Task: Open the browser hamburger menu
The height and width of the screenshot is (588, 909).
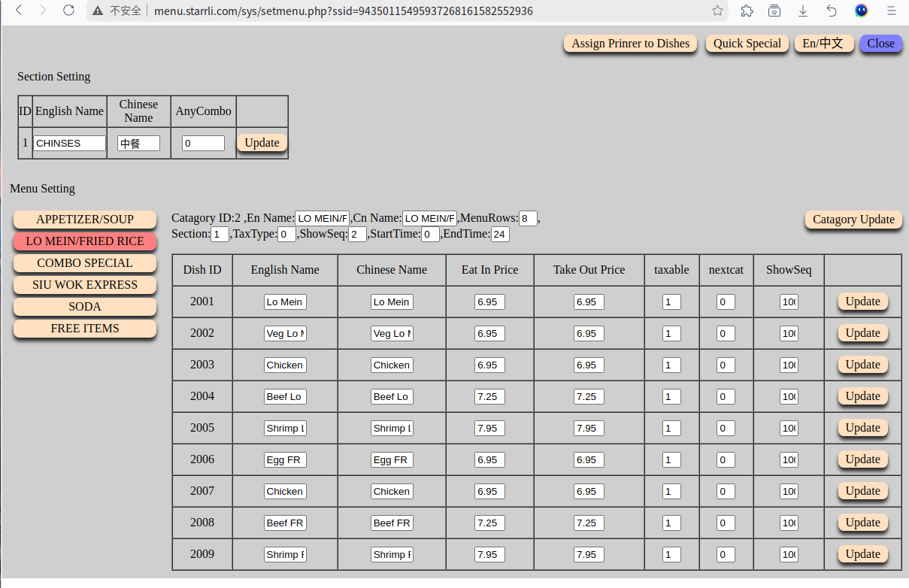Action: click(x=891, y=11)
